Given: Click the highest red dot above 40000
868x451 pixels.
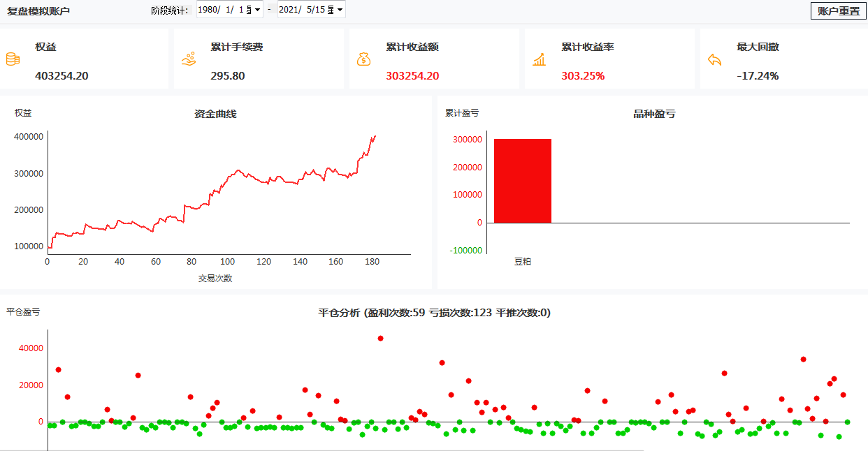Looking at the screenshot, I should pos(380,338).
